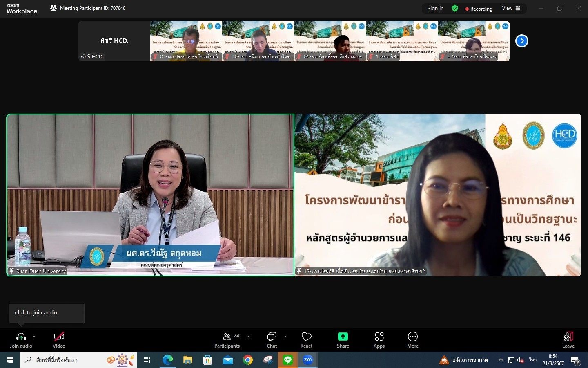
Task: Expand audio options arrow next to Join audio
Action: pos(34,337)
